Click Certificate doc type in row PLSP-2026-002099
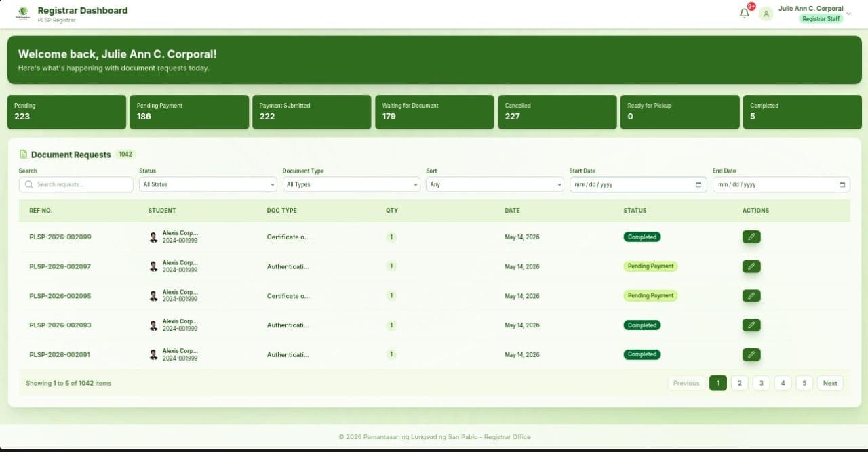 (288, 237)
